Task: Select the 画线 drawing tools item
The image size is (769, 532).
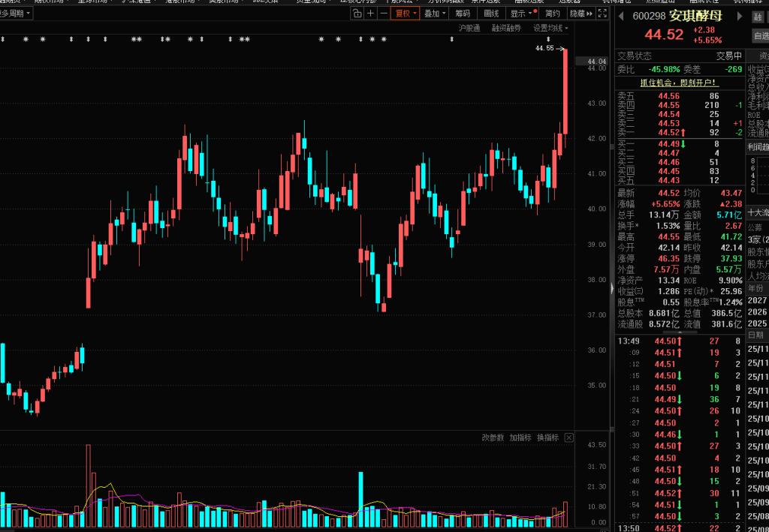Action: coord(491,14)
